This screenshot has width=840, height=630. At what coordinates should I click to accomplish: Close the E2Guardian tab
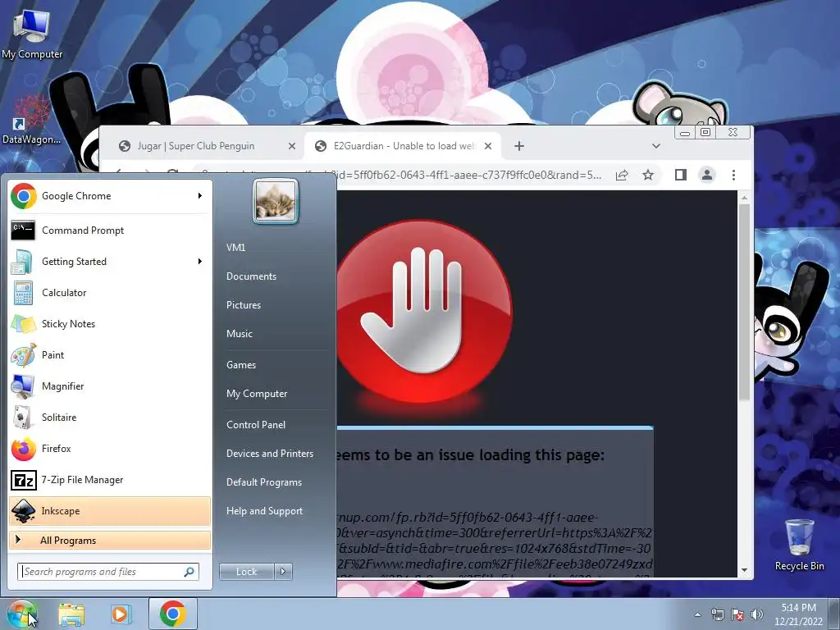coord(488,146)
